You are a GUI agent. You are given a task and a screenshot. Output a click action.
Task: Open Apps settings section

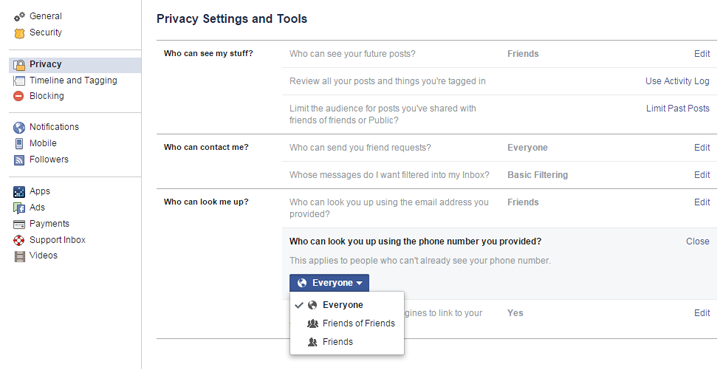[x=40, y=191]
